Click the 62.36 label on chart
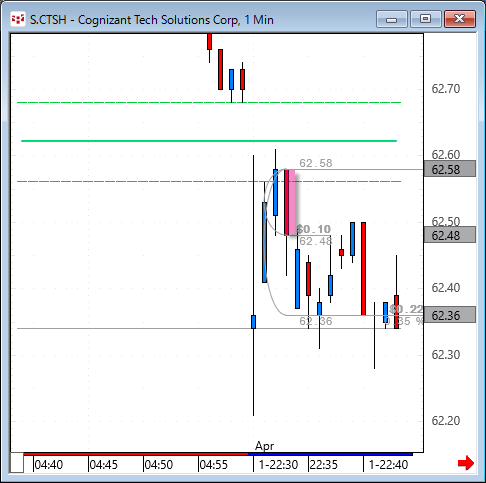486x483 pixels. coord(316,321)
